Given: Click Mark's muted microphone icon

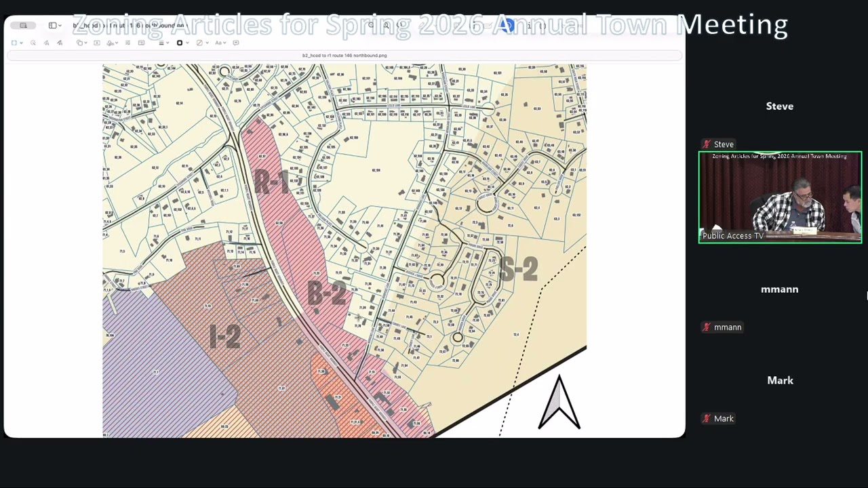Looking at the screenshot, I should (x=707, y=419).
